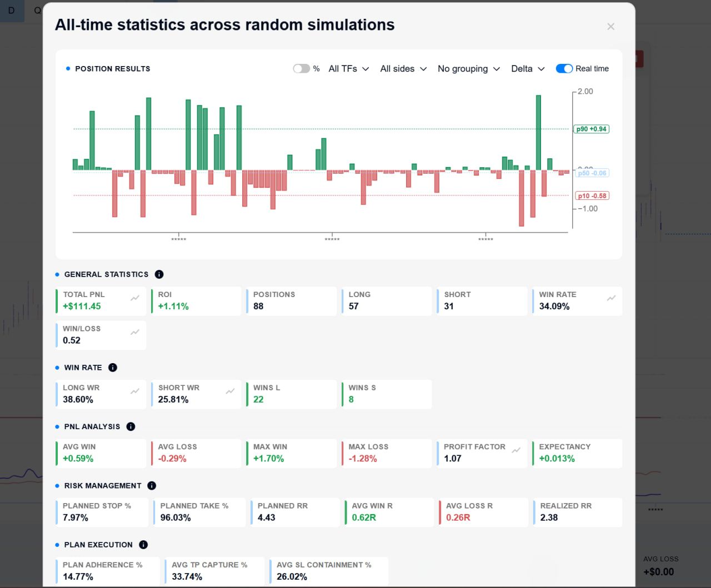This screenshot has height=588, width=711.
Task: Click the Planned Stop % value 7.97%
Action: pyautogui.click(x=76, y=517)
